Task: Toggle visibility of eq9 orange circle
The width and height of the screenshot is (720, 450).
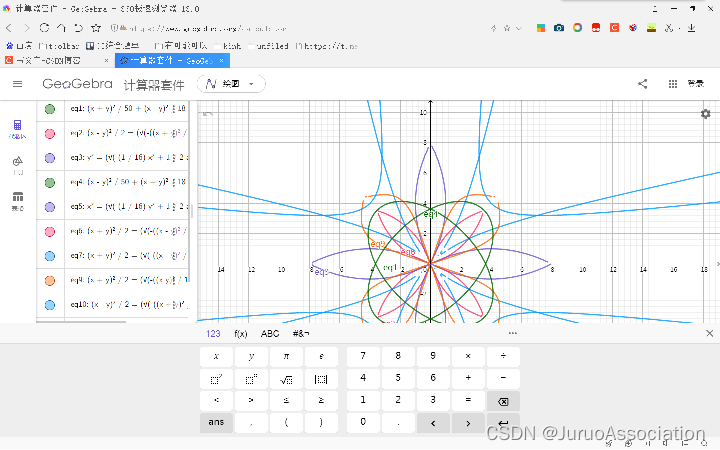Action: (x=50, y=281)
